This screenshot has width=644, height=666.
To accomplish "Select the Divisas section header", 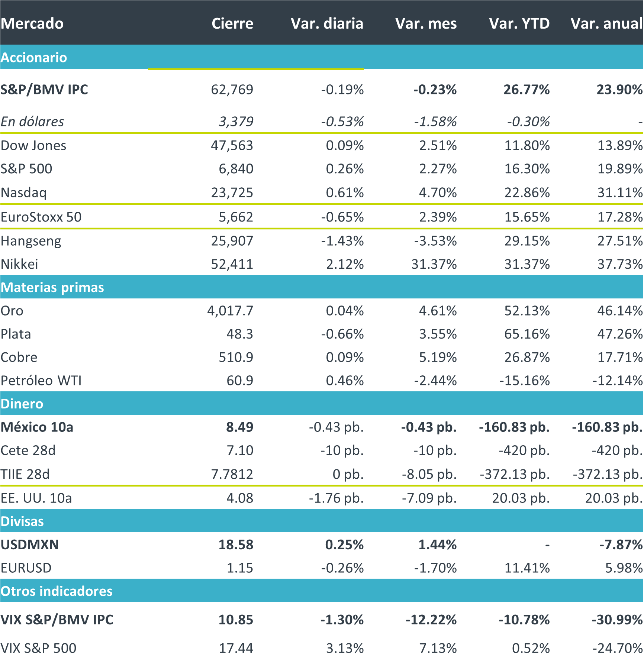I will click(22, 521).
